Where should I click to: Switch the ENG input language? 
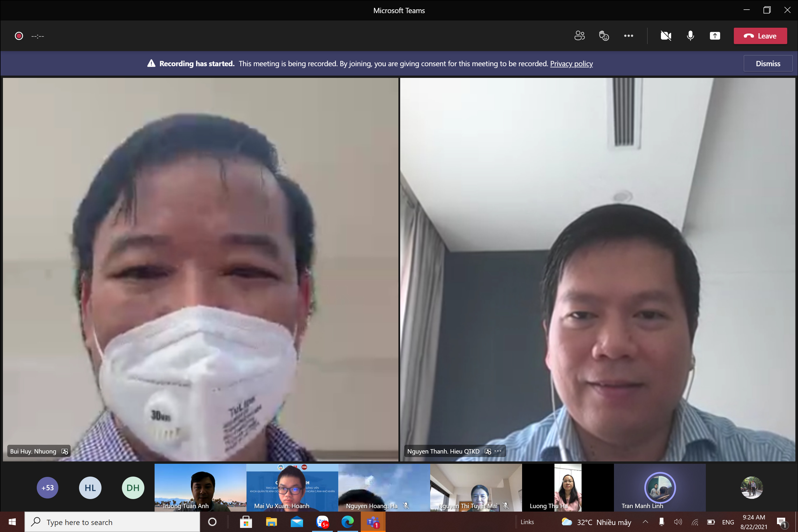coord(728,522)
